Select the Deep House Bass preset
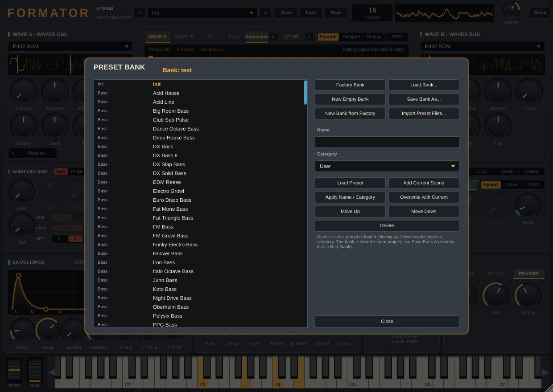 (199, 138)
